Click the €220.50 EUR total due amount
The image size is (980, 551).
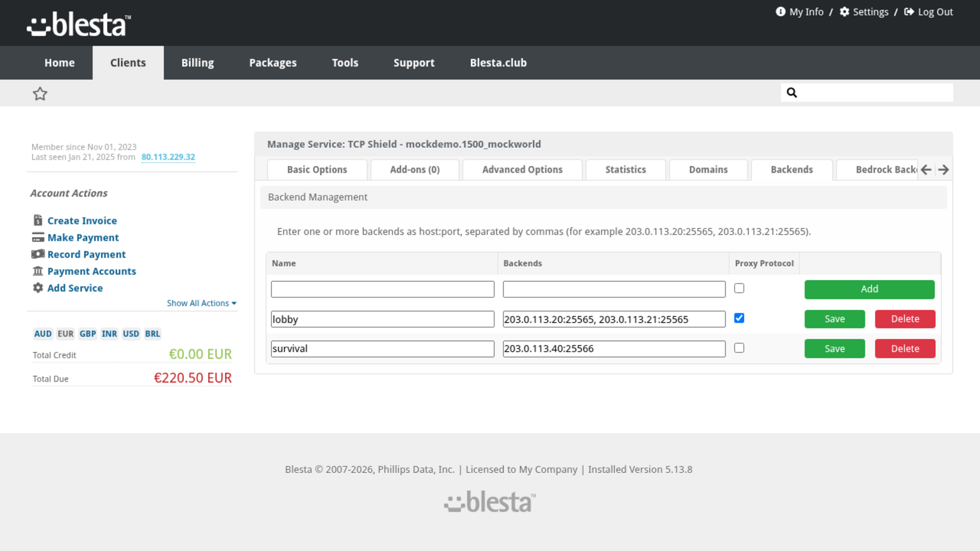click(x=193, y=378)
